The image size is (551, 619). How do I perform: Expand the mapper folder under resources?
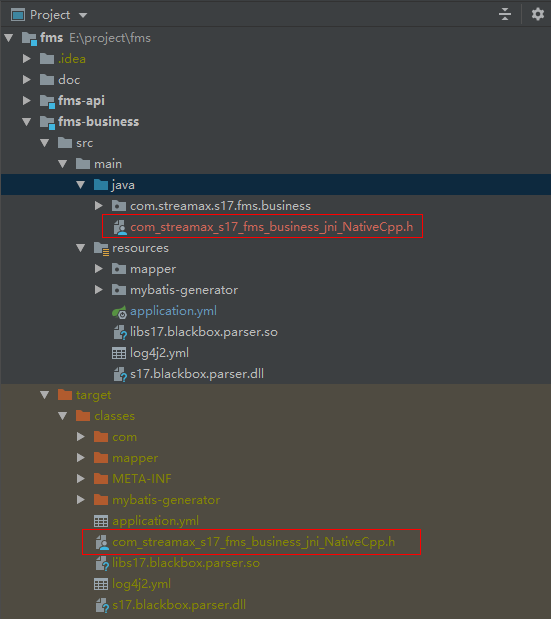coord(99,269)
